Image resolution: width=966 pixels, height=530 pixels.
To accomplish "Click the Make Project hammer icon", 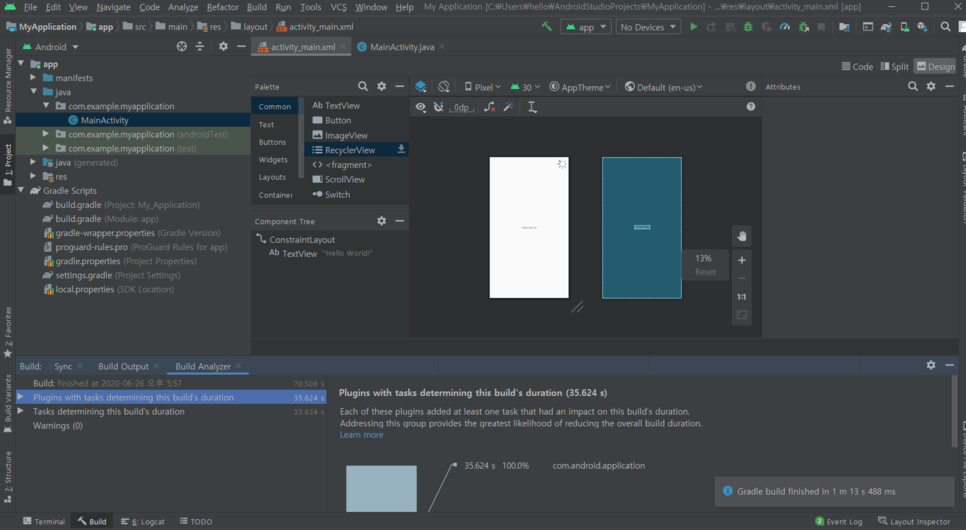I will (x=546, y=26).
